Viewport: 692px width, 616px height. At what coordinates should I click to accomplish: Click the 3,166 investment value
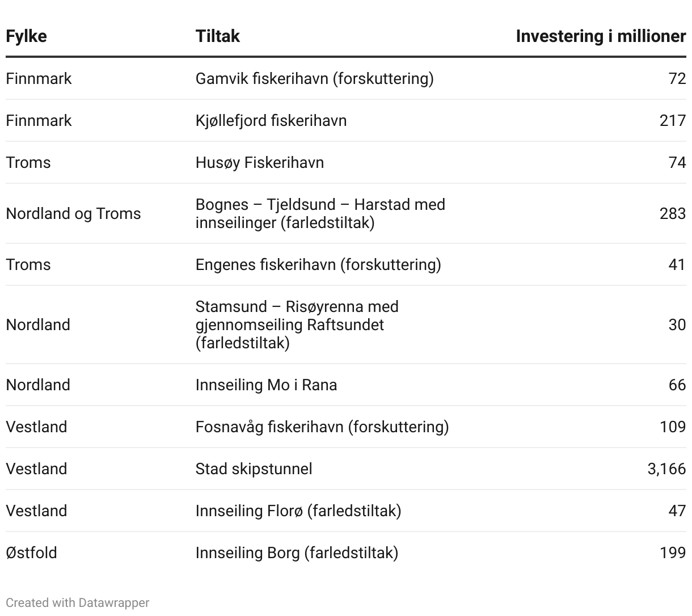pos(666,469)
